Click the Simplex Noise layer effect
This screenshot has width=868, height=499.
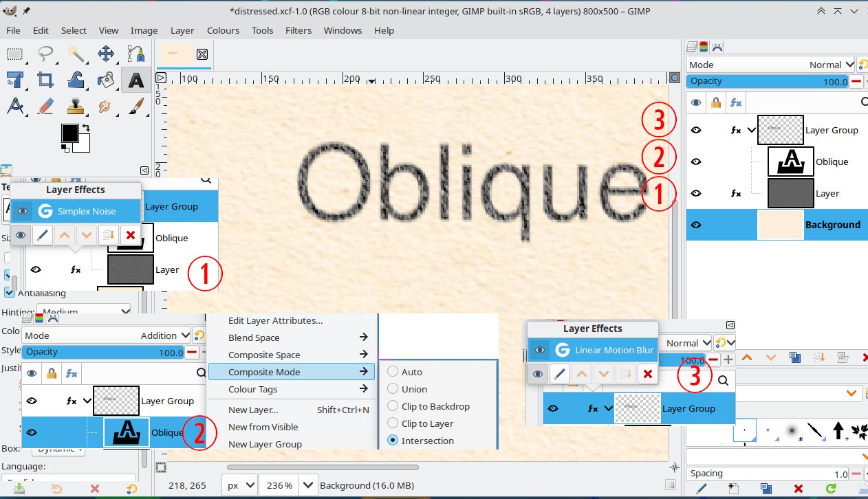pyautogui.click(x=87, y=211)
